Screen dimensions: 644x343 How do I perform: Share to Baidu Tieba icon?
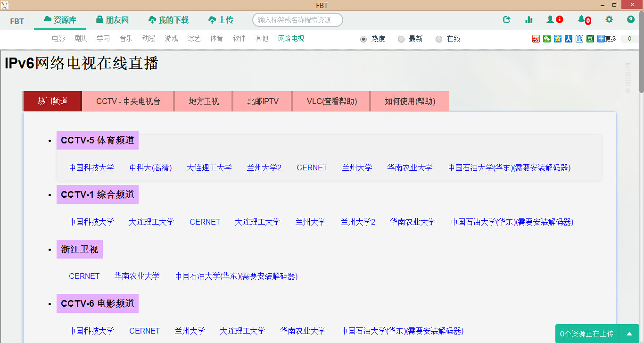(579, 39)
